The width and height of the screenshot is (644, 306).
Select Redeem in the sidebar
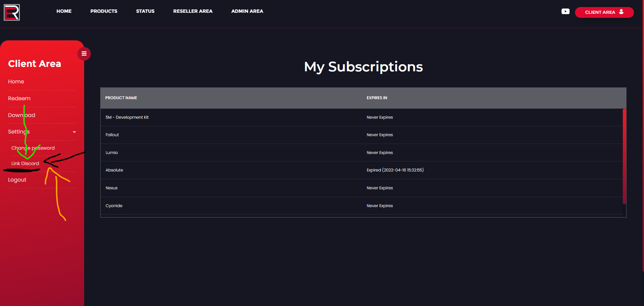pyautogui.click(x=19, y=99)
